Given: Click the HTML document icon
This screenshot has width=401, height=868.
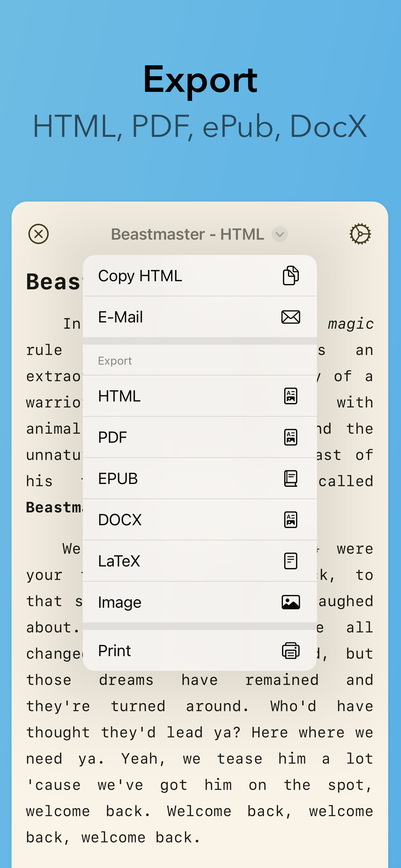Looking at the screenshot, I should click(x=290, y=396).
